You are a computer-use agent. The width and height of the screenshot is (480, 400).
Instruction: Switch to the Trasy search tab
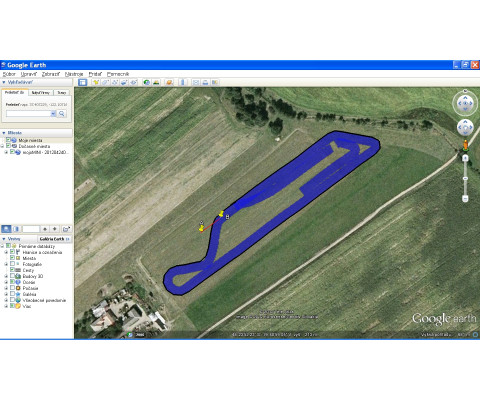tap(62, 93)
